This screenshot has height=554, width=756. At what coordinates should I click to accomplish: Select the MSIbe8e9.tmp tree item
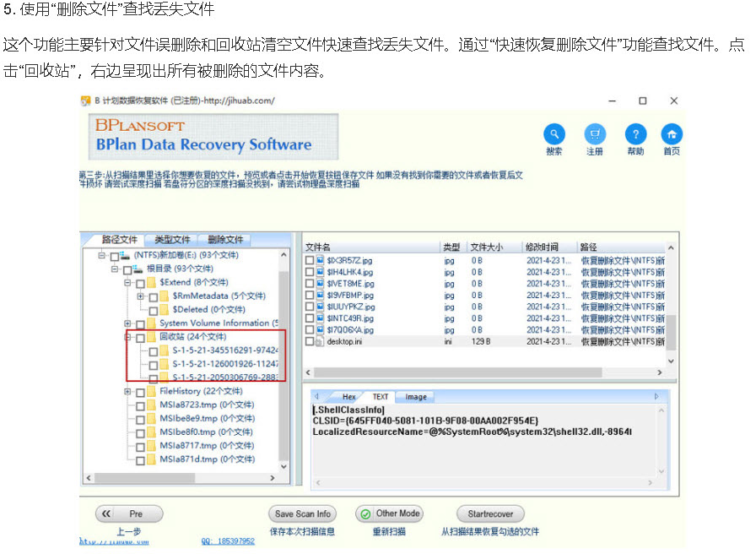207,418
